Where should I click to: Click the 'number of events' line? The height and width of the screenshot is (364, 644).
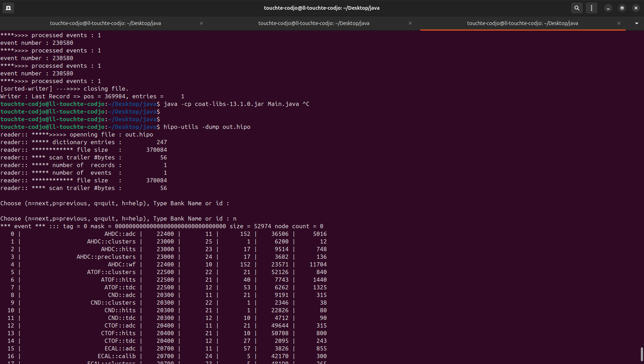(84, 173)
